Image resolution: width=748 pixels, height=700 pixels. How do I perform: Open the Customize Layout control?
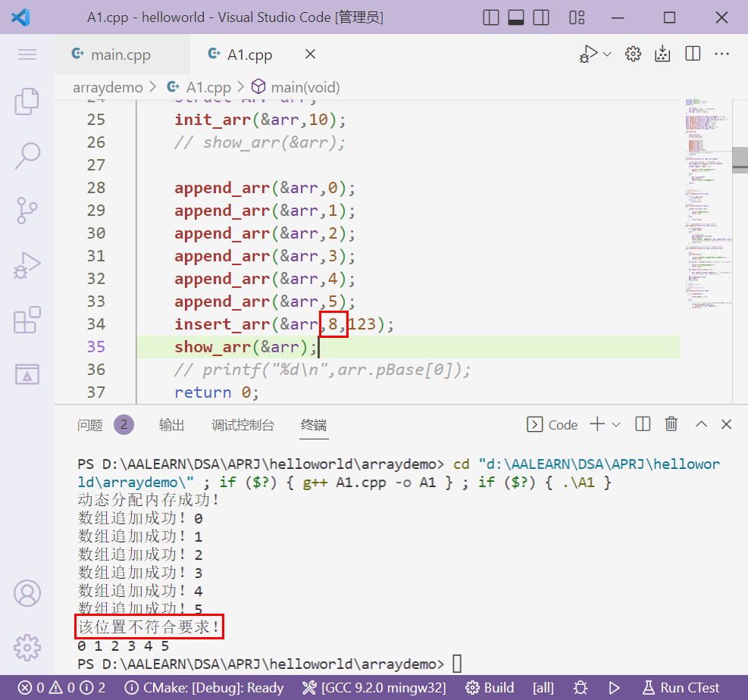click(577, 17)
